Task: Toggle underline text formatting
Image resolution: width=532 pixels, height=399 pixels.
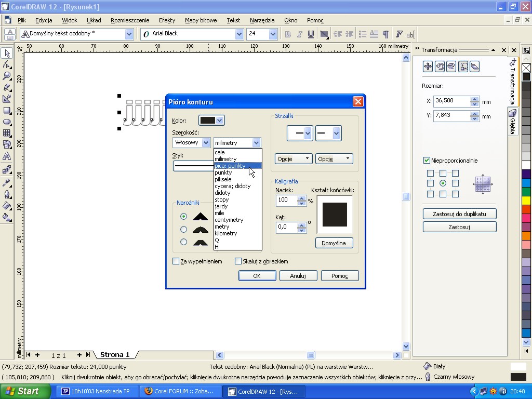Action: click(x=311, y=34)
